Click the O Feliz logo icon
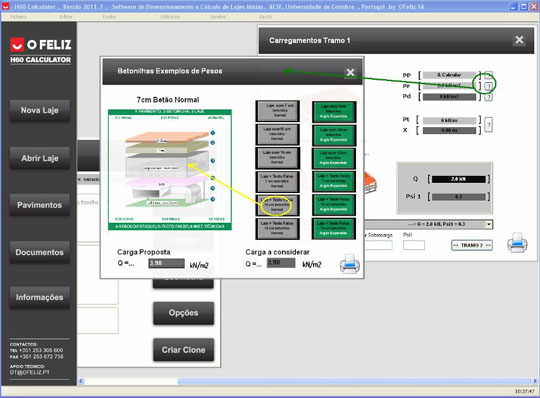 [17, 44]
